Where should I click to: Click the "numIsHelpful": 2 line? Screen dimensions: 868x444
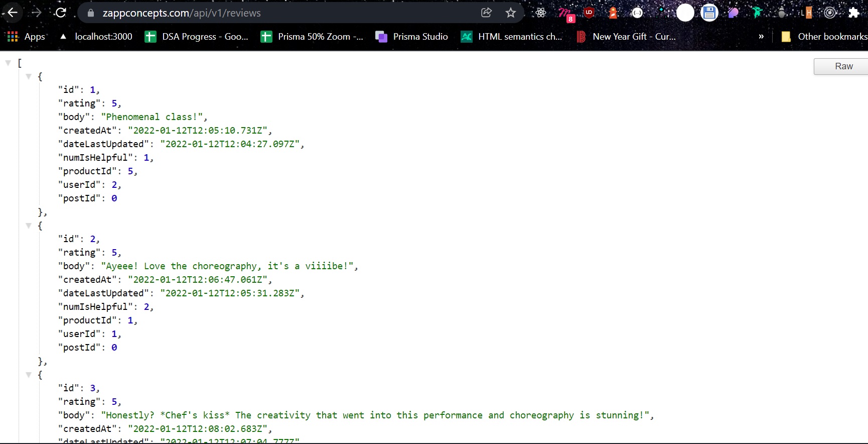pyautogui.click(x=106, y=307)
